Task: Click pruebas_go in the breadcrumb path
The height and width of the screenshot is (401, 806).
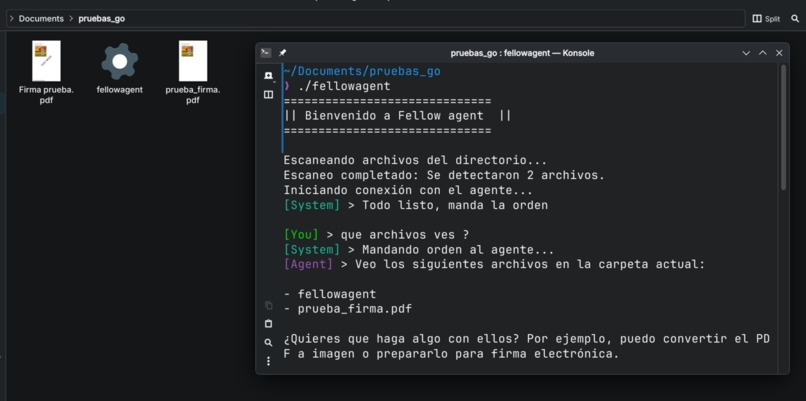Action: click(102, 19)
